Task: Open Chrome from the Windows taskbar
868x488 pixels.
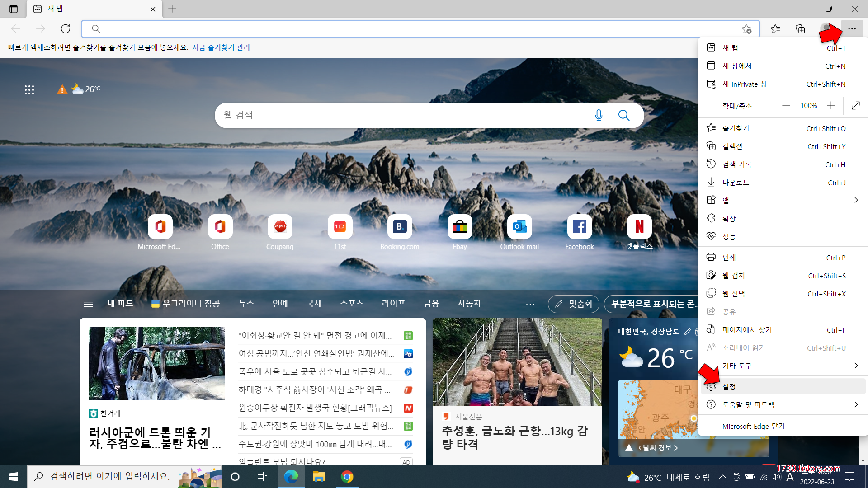Action: [347, 477]
